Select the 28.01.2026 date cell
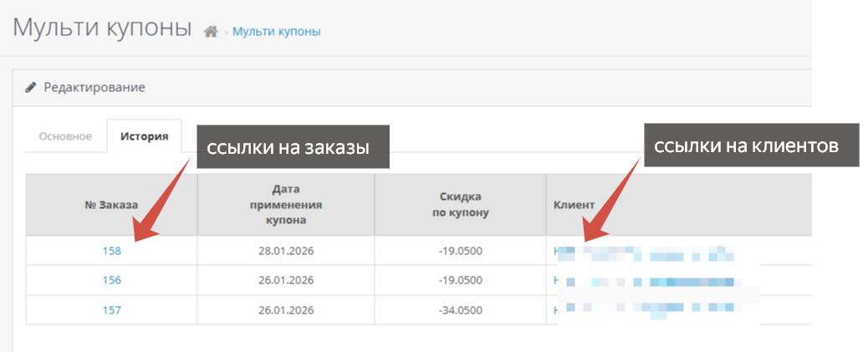This screenshot has width=868, height=352. [x=285, y=250]
